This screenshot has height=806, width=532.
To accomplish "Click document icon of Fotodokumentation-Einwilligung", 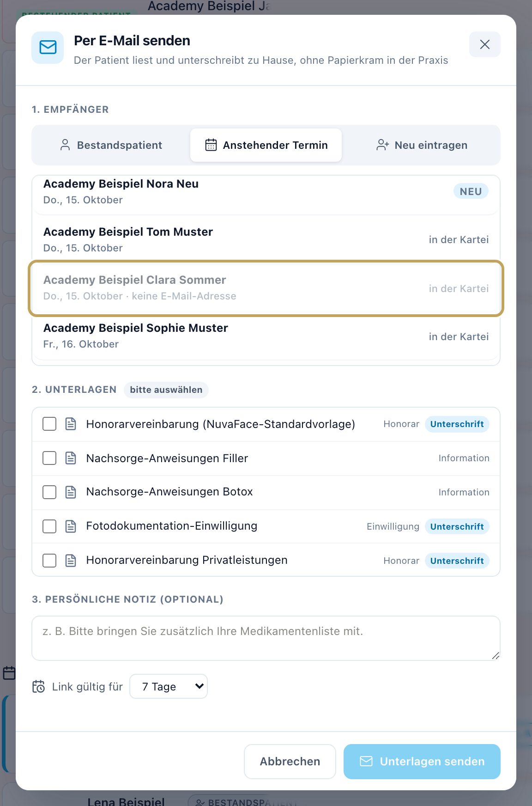I will click(71, 526).
